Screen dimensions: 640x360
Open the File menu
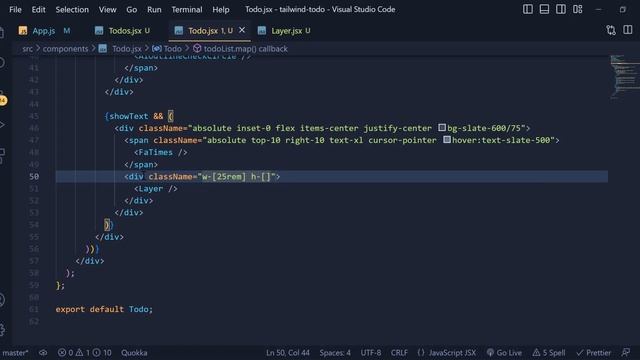[15, 9]
